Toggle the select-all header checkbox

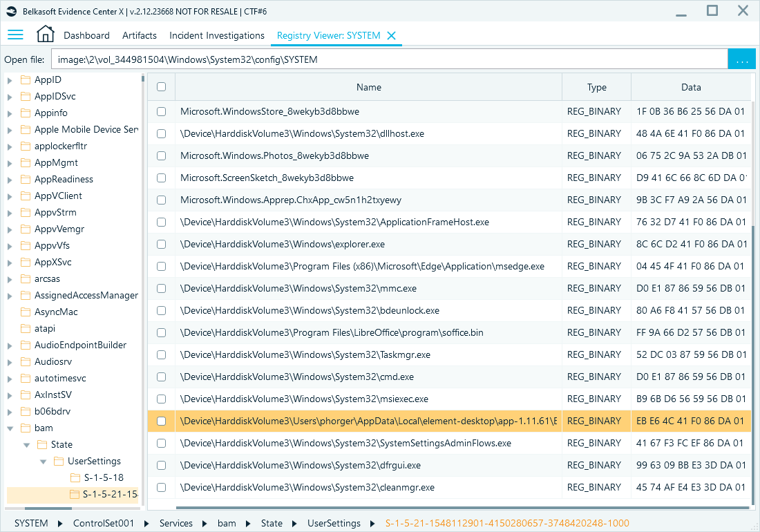tap(162, 87)
